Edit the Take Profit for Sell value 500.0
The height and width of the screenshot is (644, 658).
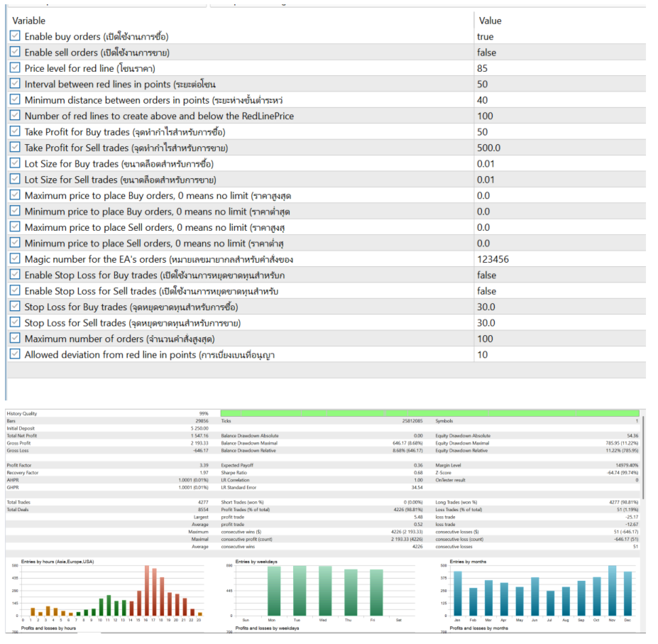point(488,148)
